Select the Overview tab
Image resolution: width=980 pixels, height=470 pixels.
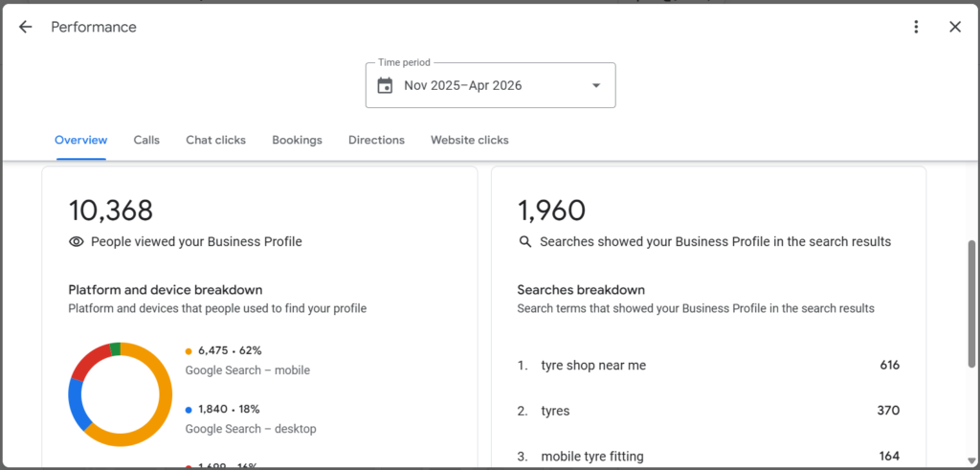coord(80,140)
